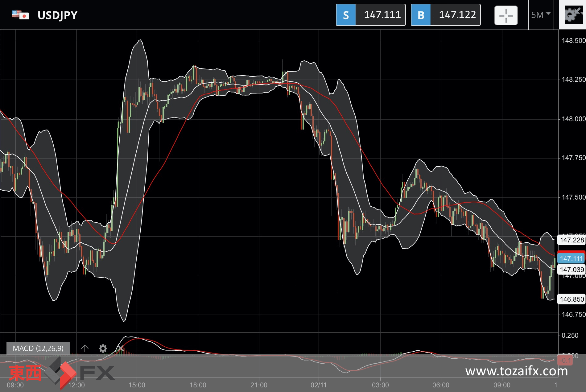Click the 147.228 upper band price label
The width and height of the screenshot is (586, 392).
click(x=572, y=240)
